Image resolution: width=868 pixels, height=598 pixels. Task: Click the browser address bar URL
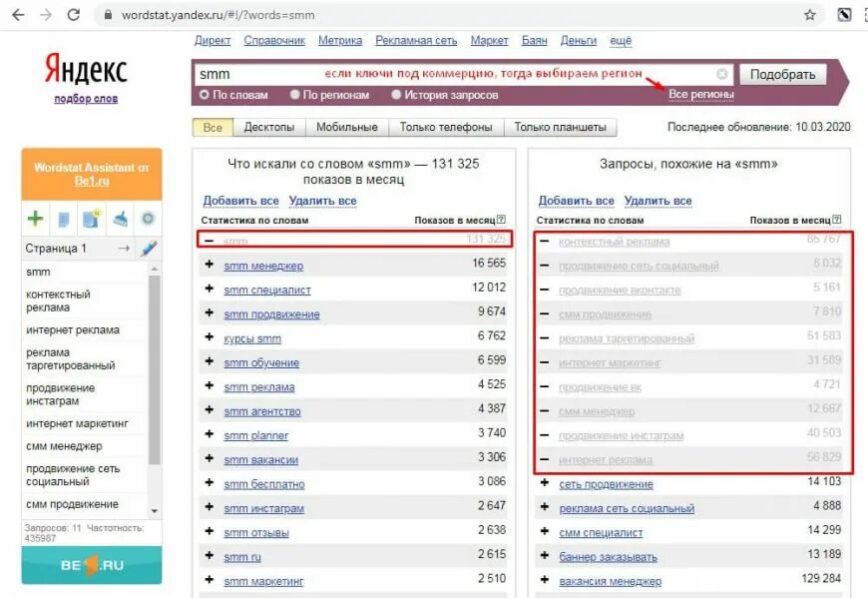pyautogui.click(x=218, y=15)
